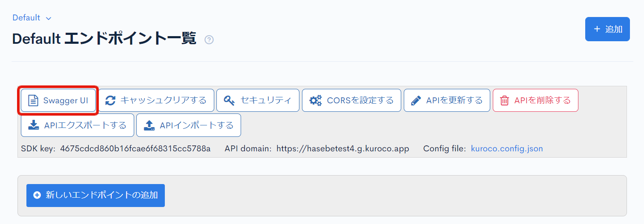Add a new endpoint with 新しいエンドポイントの追加
The image size is (644, 224).
coord(95,196)
